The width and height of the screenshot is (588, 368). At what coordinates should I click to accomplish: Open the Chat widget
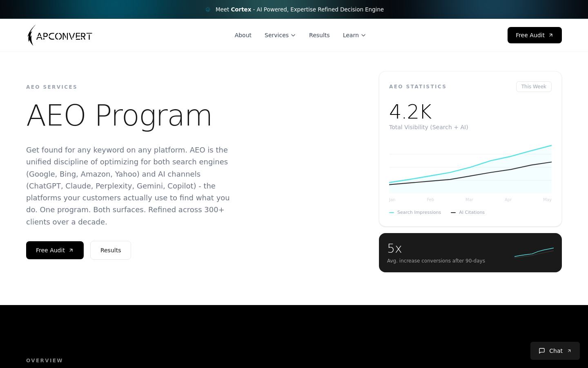555,351
